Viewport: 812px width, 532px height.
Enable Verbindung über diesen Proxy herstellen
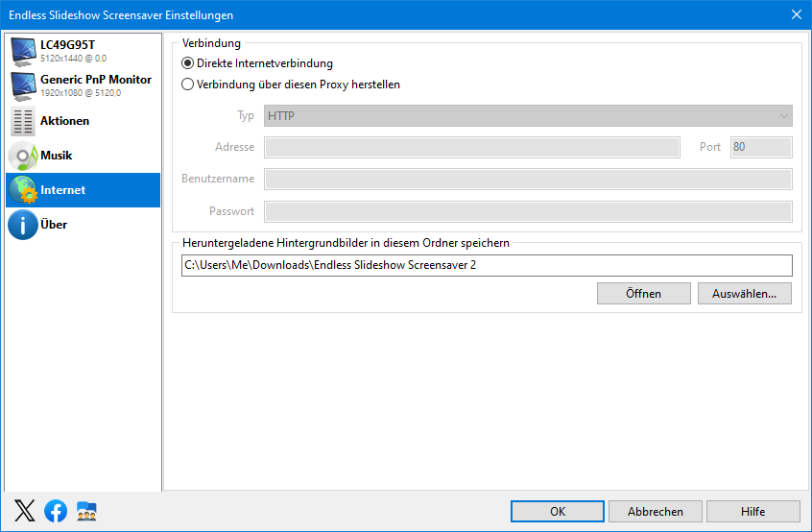[x=187, y=85]
